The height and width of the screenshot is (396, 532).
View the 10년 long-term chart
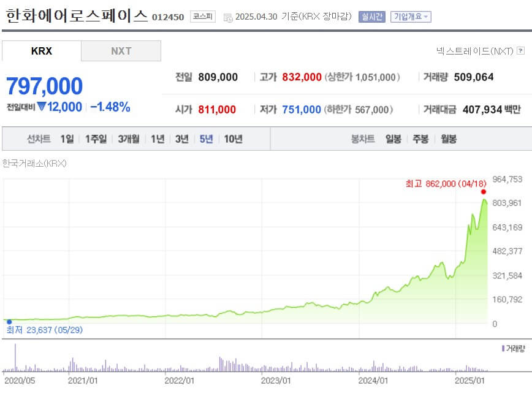point(234,139)
